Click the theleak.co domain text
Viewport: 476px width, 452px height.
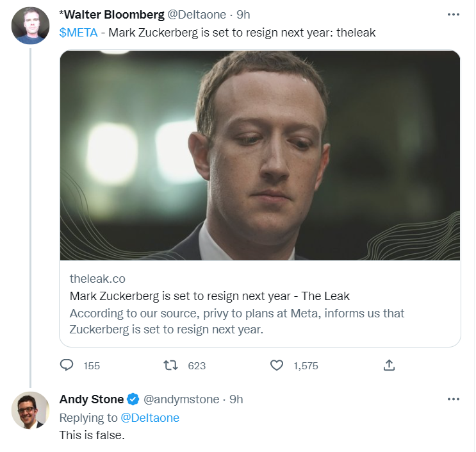tap(97, 278)
